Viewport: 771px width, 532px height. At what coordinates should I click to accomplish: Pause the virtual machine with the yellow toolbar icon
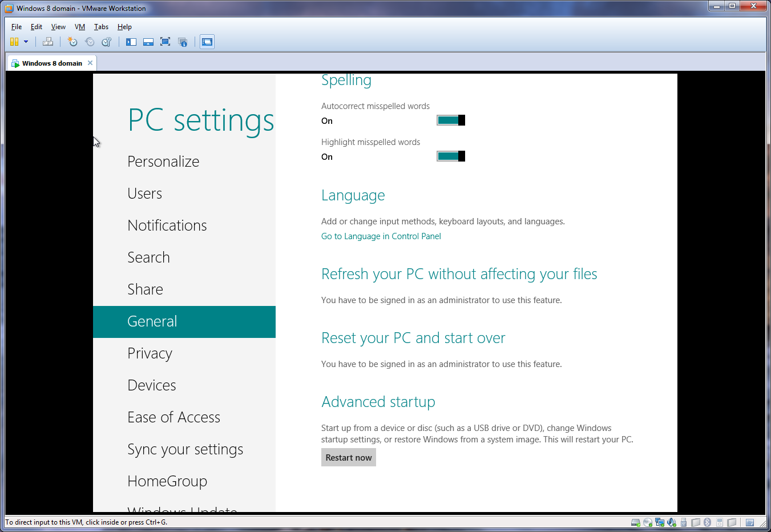[14, 42]
